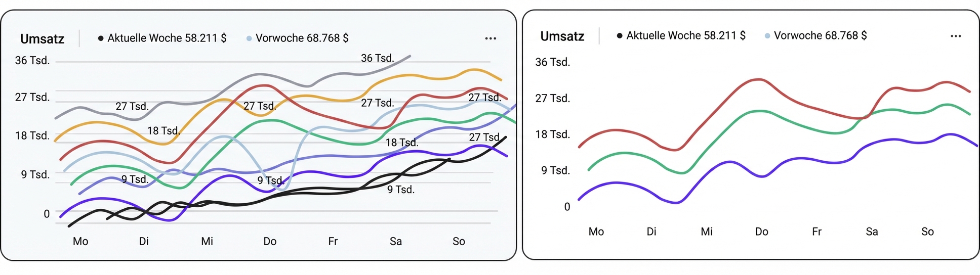Open the three-dot menu on right Umsatz card
Image resolution: width=980 pixels, height=275 pixels.
(x=955, y=36)
